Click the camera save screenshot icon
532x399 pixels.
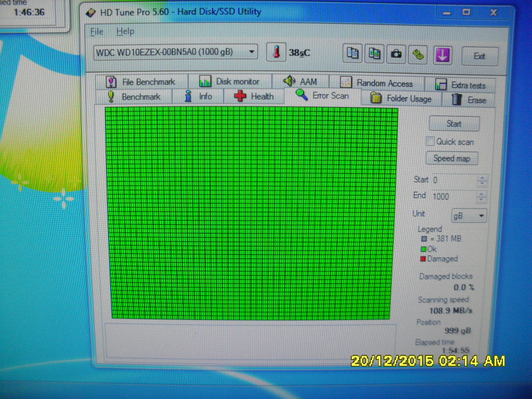coord(396,54)
